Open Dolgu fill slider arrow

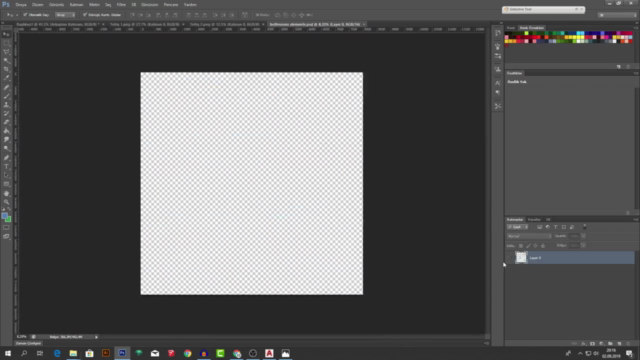click(x=583, y=245)
